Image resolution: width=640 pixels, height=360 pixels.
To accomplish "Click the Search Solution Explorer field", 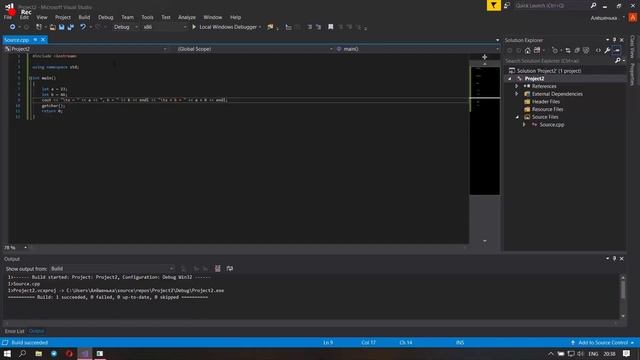I will click(x=558, y=61).
